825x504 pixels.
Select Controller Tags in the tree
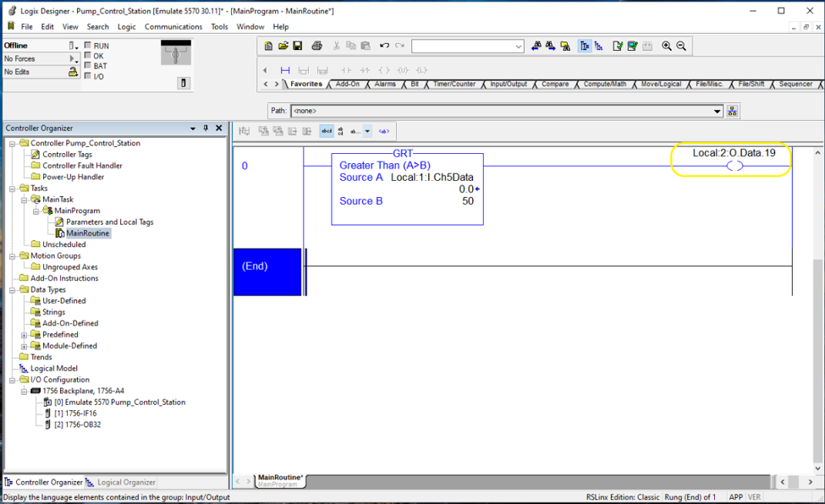coord(67,155)
